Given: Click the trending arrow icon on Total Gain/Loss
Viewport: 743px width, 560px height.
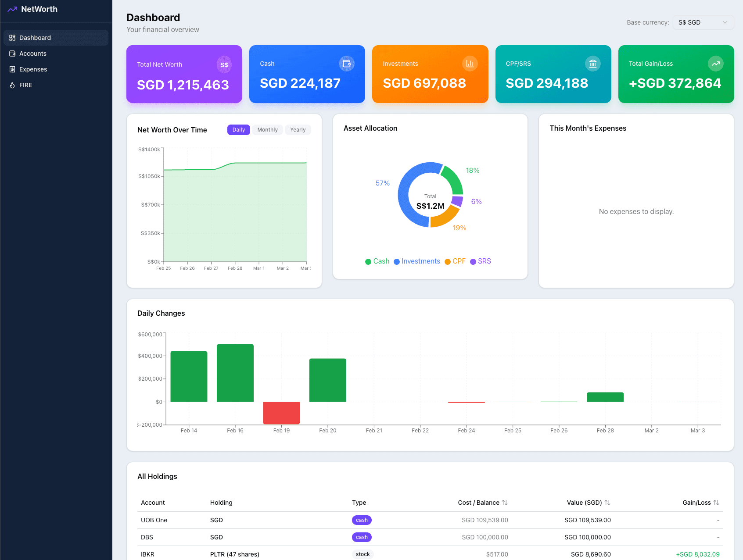Looking at the screenshot, I should click(715, 64).
